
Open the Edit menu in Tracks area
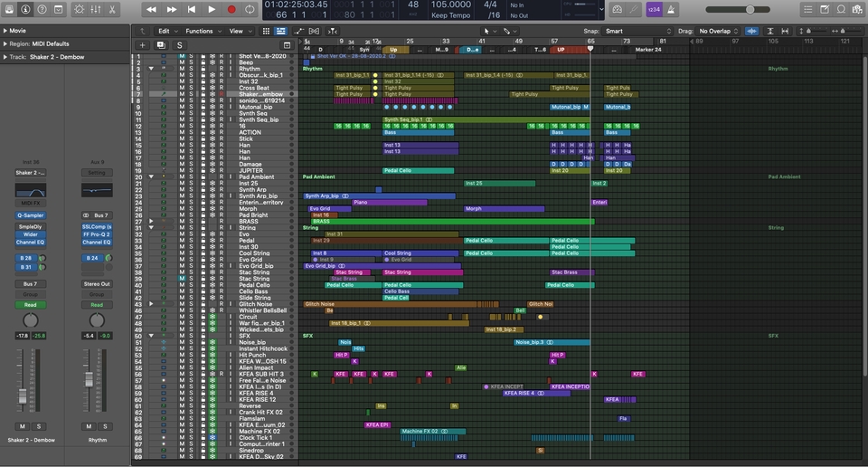[168, 31]
